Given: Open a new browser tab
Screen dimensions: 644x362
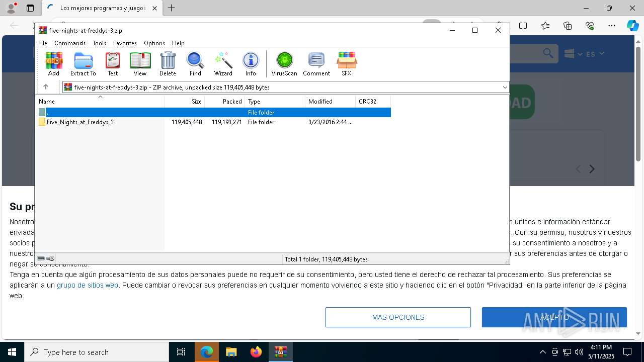Looking at the screenshot, I should [172, 8].
